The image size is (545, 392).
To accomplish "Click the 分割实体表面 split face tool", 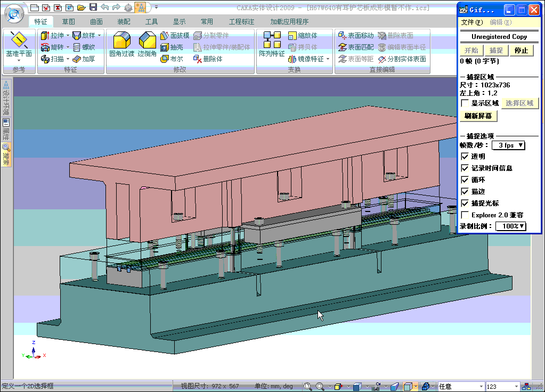I will 402,59.
